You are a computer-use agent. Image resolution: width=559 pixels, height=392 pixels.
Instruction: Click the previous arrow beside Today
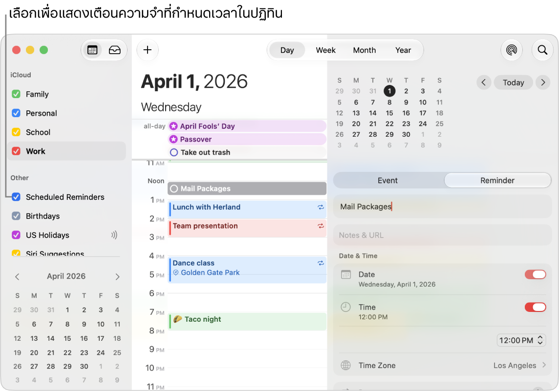(x=484, y=83)
